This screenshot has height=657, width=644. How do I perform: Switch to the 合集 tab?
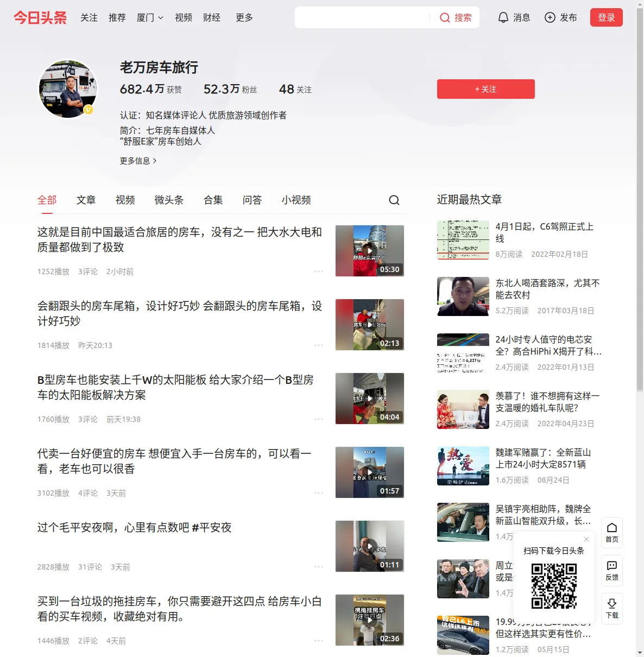(x=213, y=200)
